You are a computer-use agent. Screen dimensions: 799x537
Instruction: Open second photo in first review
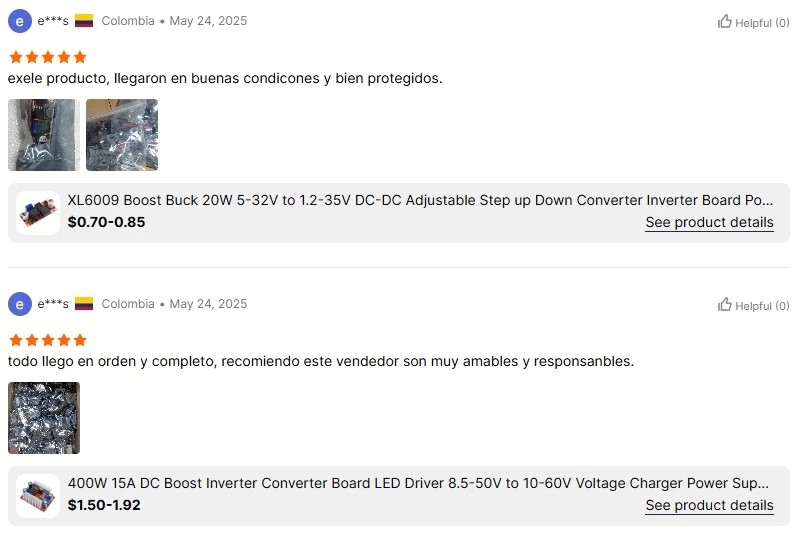point(122,135)
